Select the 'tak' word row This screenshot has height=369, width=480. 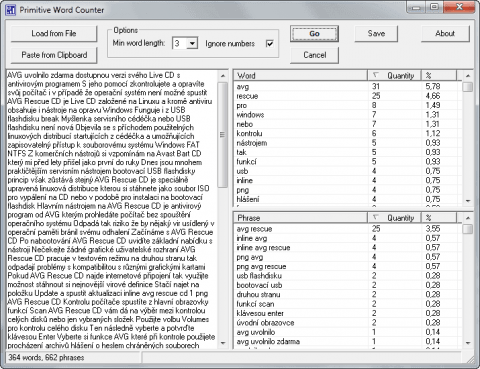(x=348, y=152)
